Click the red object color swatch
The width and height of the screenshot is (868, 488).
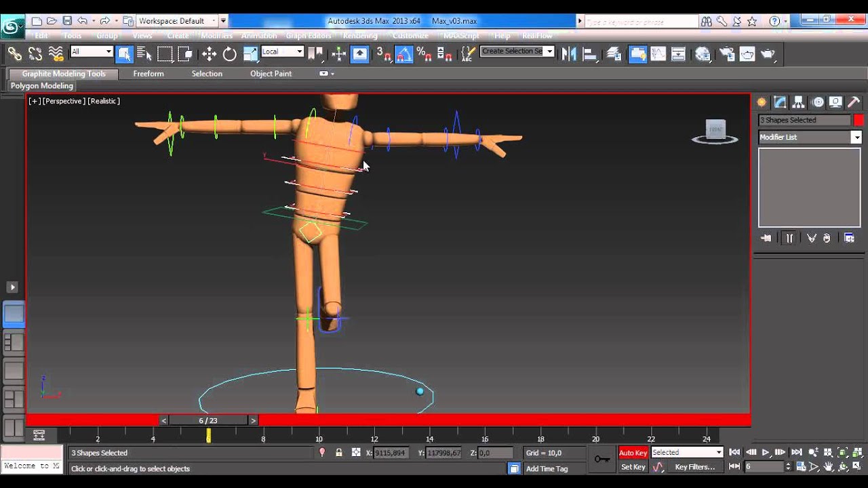pos(859,120)
